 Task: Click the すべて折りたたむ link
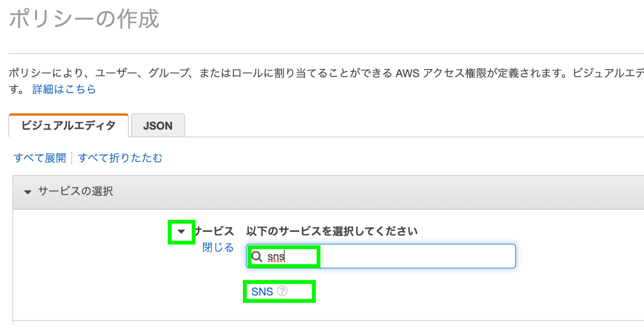[x=120, y=158]
